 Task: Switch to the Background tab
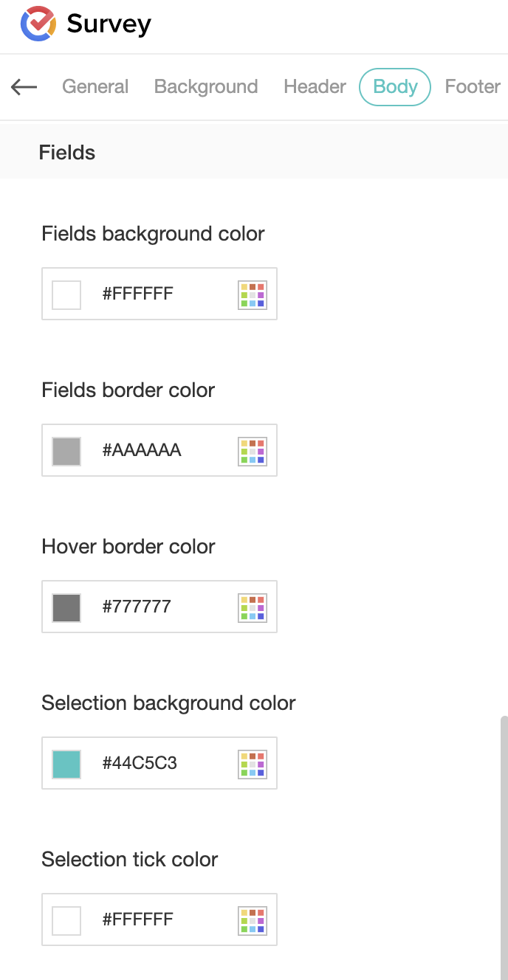click(x=206, y=87)
